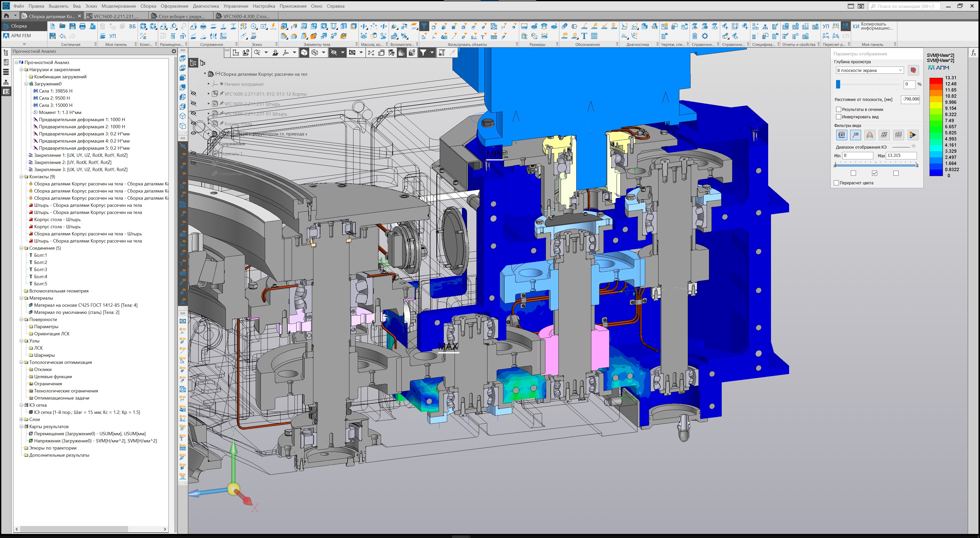Click the isolines (rainbow arcs) view filter
This screenshot has width=980, height=538.
869,135
